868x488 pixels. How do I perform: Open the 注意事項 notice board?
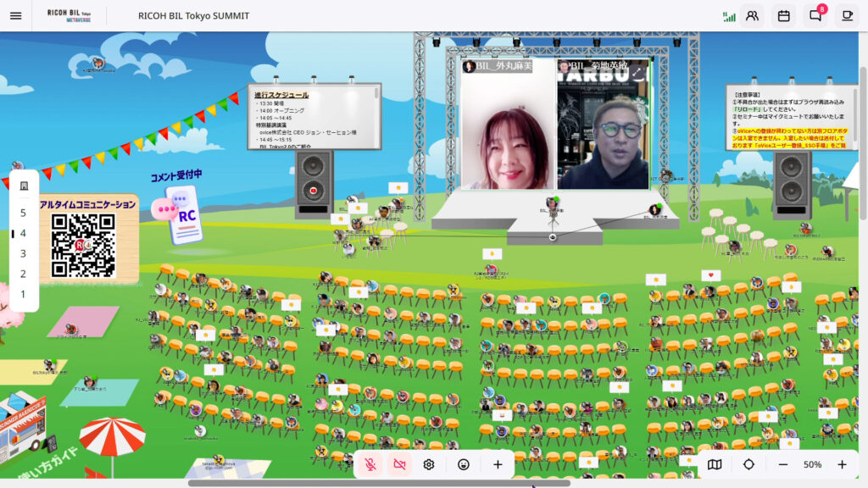click(x=792, y=118)
